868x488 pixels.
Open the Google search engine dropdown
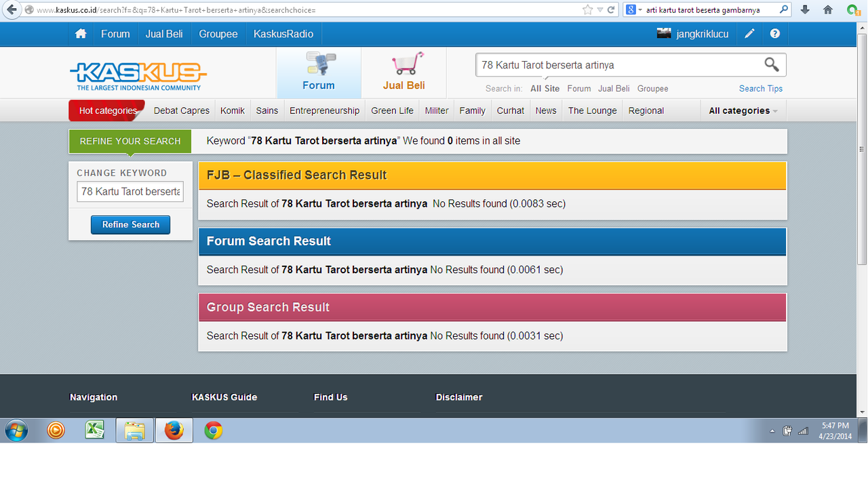pos(634,9)
